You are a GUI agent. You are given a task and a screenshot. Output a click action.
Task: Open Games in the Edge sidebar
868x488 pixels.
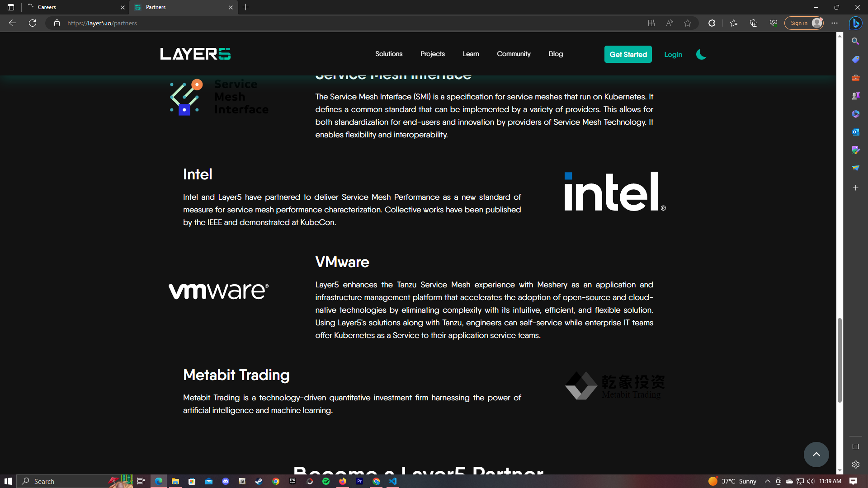(855, 95)
